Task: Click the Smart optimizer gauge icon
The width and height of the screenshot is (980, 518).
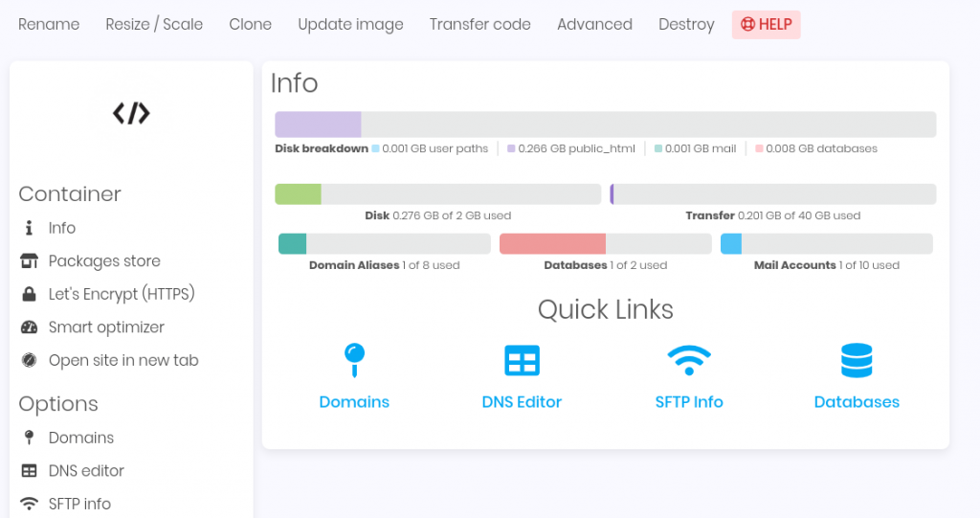Action: 29,327
